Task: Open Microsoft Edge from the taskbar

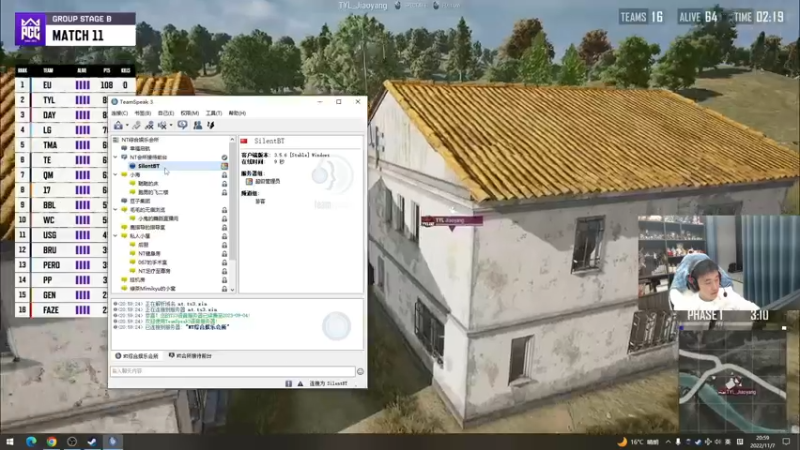Action: [31, 441]
